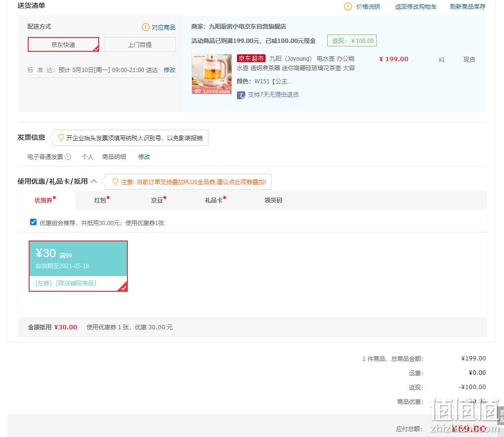Click the price explanation warning icon
Viewport: 504px width, 437px height.
[348, 6]
